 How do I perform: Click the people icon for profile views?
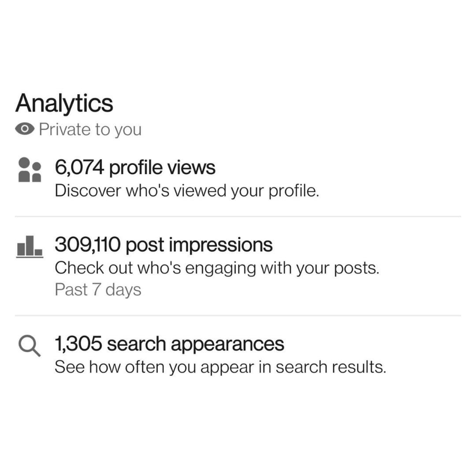(30, 170)
